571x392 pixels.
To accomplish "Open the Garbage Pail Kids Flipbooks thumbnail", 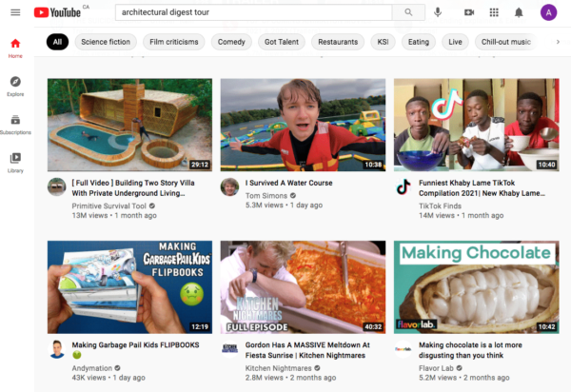I will coord(129,287).
